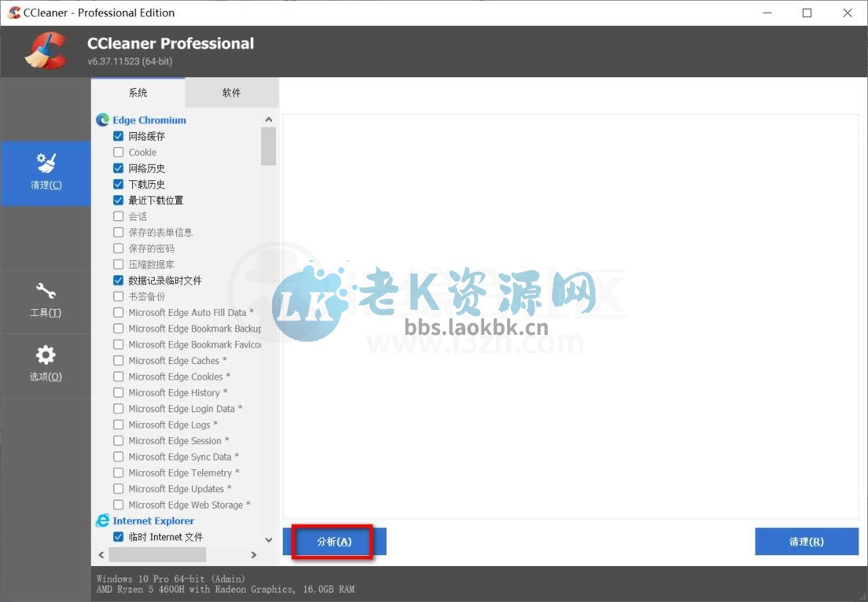Image resolution: width=868 pixels, height=602 pixels.
Task: Check Microsoft Edge Sync Data option
Action: 118,457
